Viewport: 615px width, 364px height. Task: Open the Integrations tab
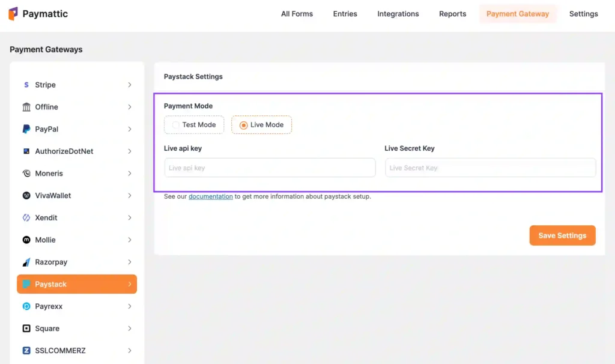tap(398, 14)
